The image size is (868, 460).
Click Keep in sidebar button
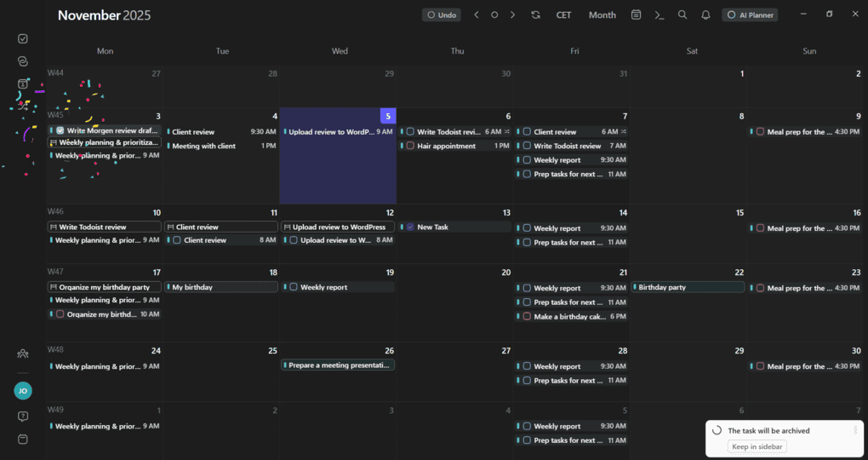[x=757, y=447]
